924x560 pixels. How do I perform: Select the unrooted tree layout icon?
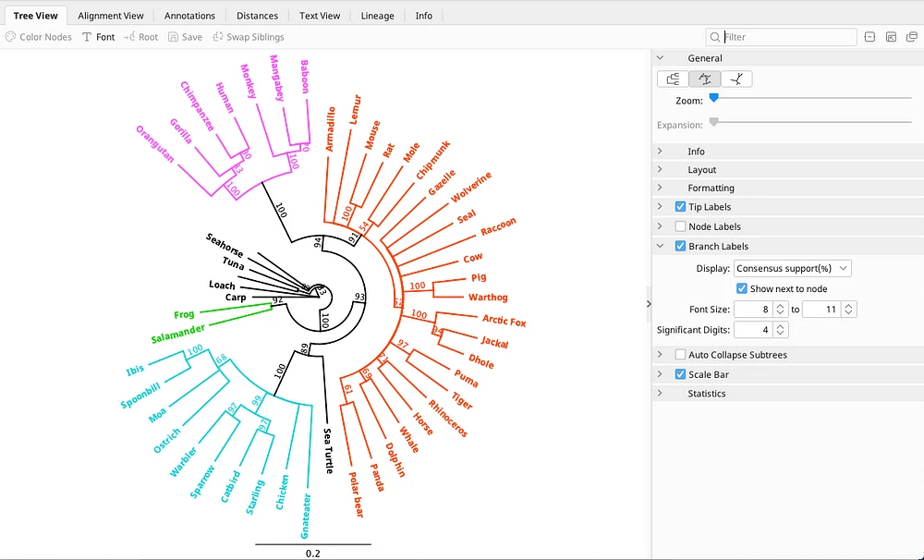click(736, 79)
